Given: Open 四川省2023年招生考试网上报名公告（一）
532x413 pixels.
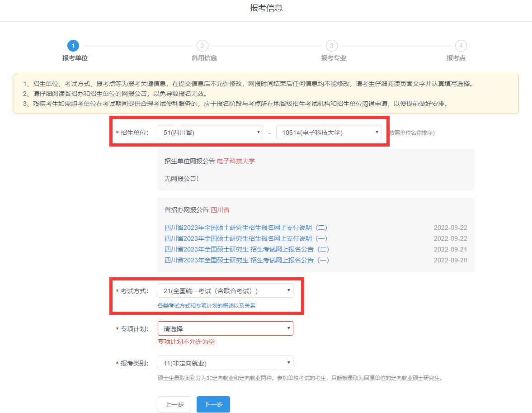Looking at the screenshot, I should tap(247, 260).
